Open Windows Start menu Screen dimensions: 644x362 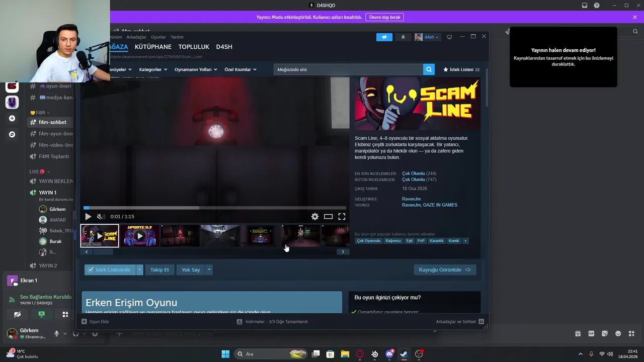(x=225, y=354)
